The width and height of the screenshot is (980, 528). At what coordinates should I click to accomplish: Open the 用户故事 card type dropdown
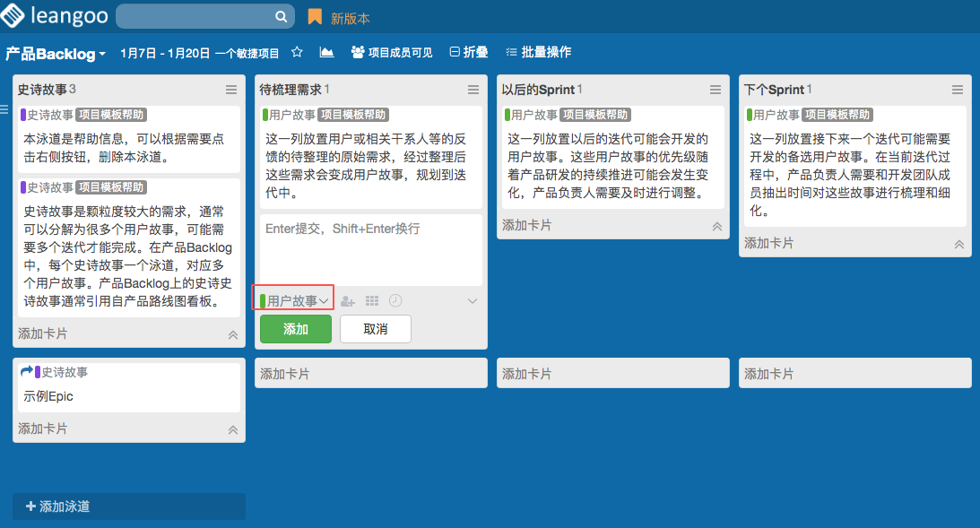[294, 301]
